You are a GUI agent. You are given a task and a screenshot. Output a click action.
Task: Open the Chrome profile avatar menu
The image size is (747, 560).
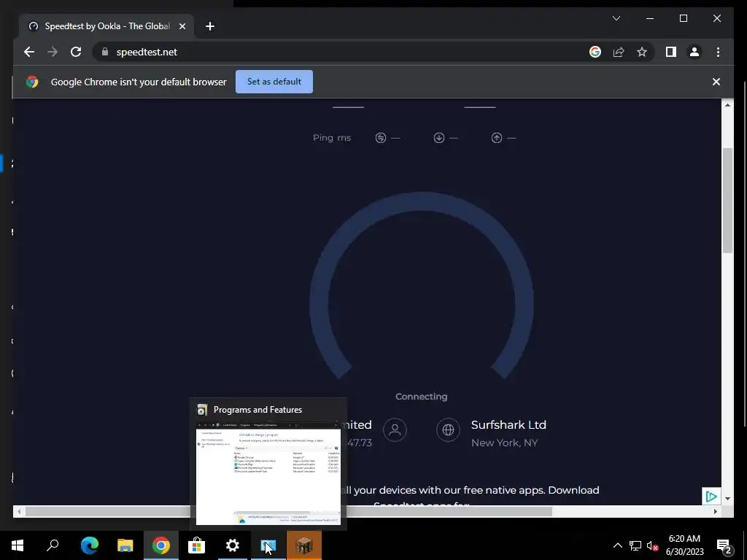click(x=694, y=52)
